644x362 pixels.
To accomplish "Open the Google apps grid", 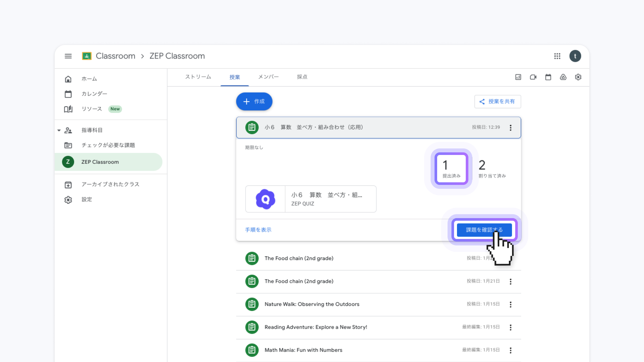I will (557, 56).
